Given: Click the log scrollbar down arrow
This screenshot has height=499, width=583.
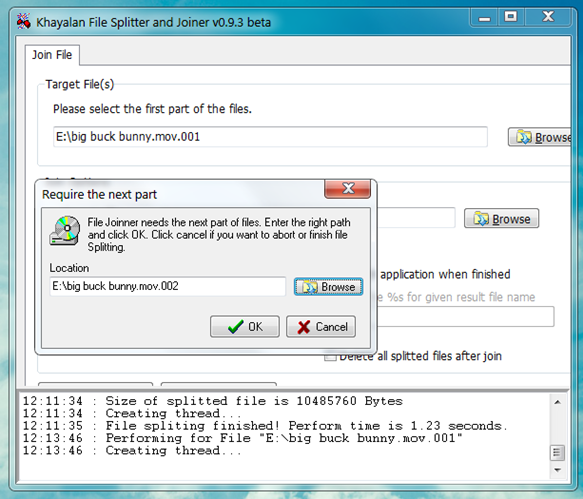Looking at the screenshot, I should coord(557,470).
